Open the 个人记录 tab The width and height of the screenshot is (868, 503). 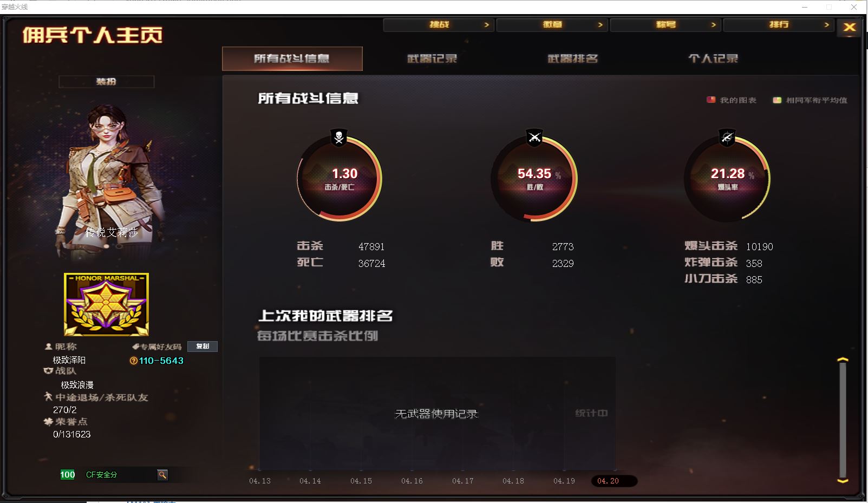click(713, 58)
